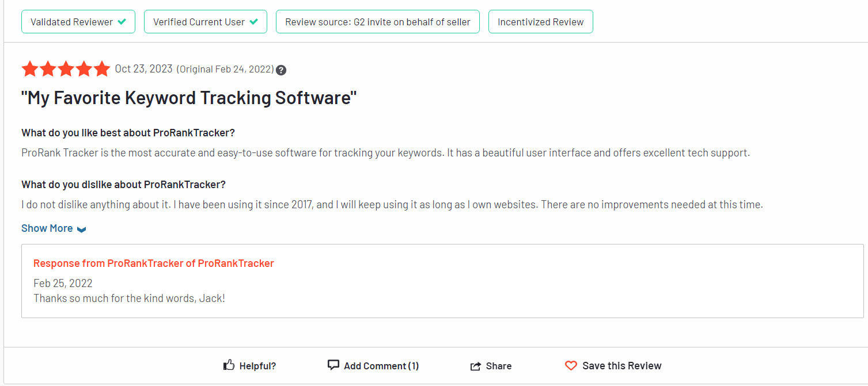Open the Validated Reviewer badge

pyautogui.click(x=78, y=22)
